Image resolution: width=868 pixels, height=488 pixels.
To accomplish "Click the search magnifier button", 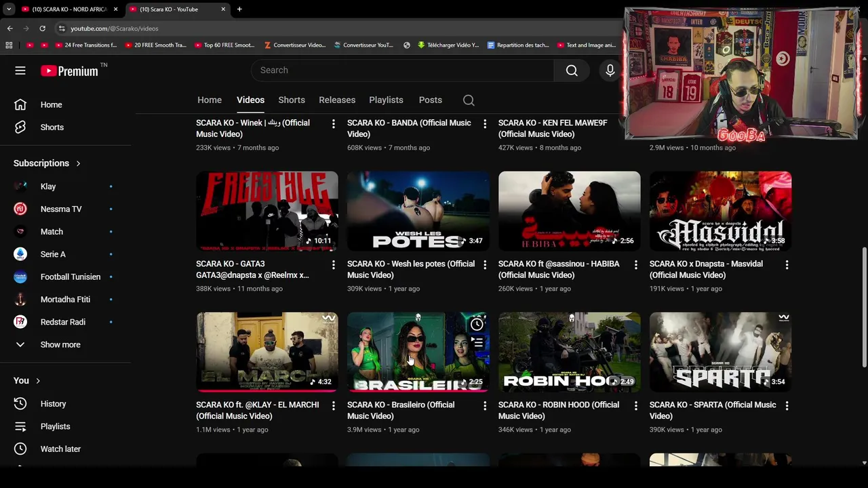I will (x=572, y=70).
